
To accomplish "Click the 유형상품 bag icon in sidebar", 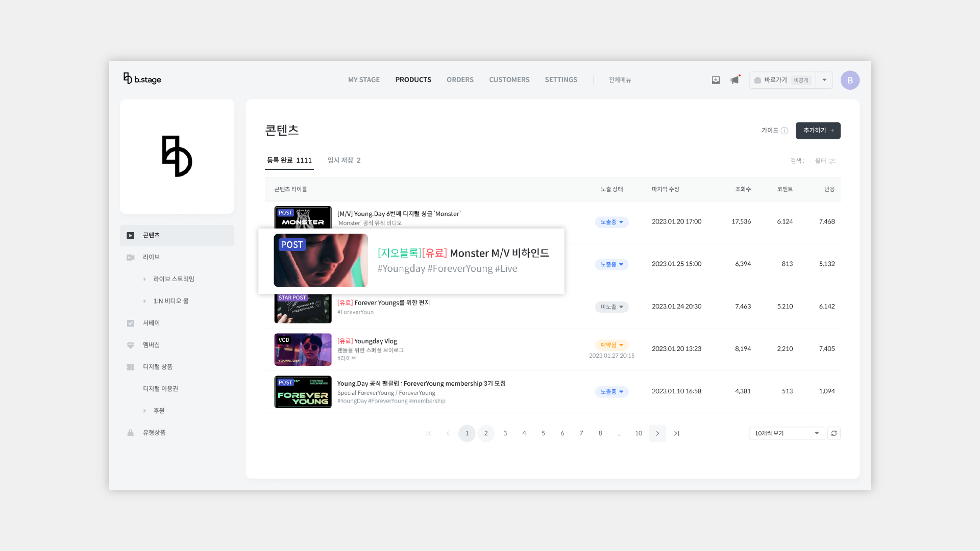I will [x=131, y=433].
